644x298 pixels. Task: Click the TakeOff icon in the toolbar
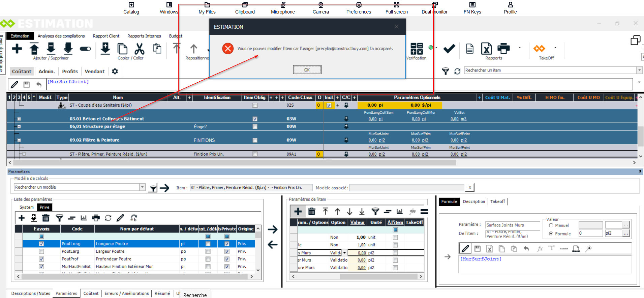pos(539,49)
